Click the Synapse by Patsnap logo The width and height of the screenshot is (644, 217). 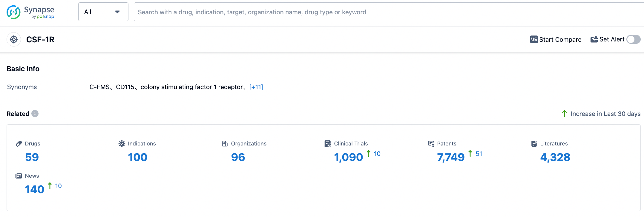click(x=30, y=12)
